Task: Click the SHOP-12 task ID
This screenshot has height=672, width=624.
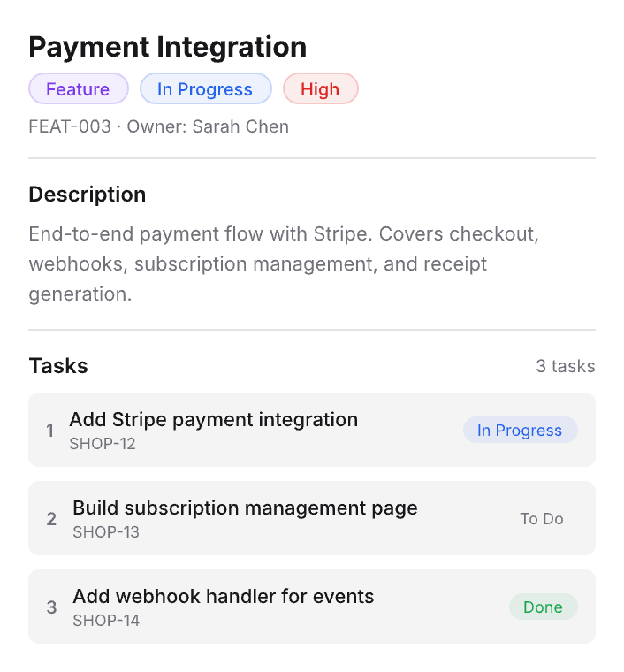Action: [x=103, y=444]
